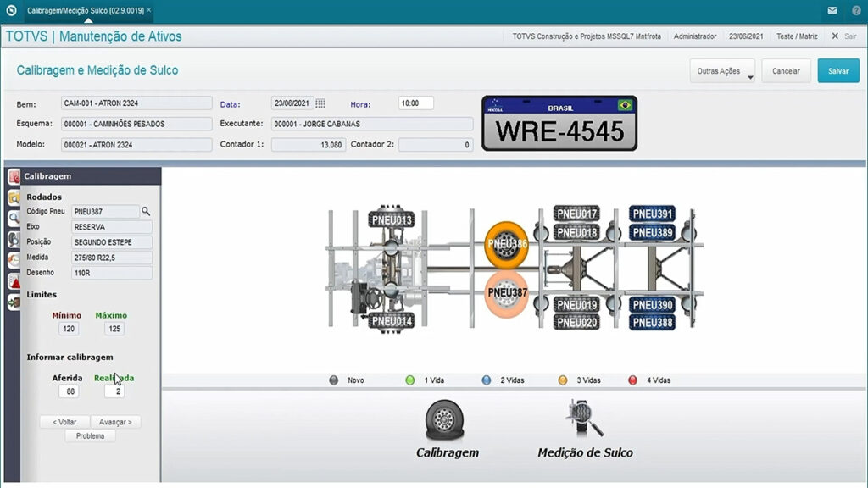Click the Executante field with JORGE CABANAS
868x488 pixels.
tap(372, 124)
